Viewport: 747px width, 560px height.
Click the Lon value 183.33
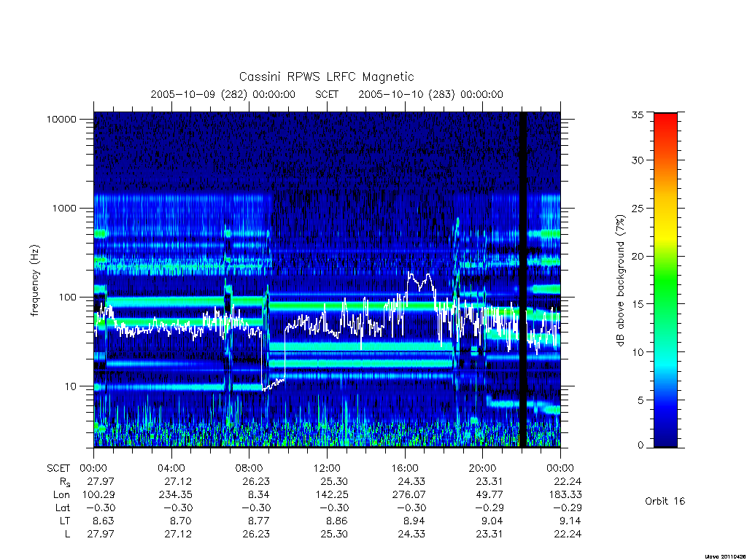coord(565,495)
